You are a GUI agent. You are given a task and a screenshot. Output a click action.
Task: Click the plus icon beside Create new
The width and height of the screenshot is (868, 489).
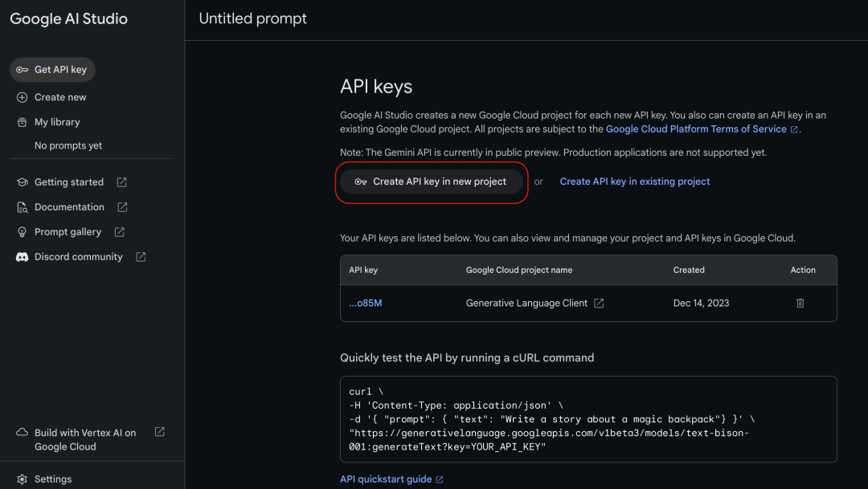pos(23,97)
